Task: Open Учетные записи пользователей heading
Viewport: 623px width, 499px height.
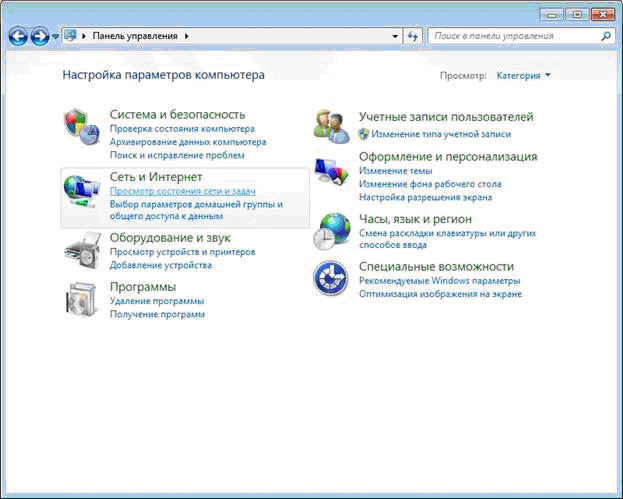Action: click(446, 117)
